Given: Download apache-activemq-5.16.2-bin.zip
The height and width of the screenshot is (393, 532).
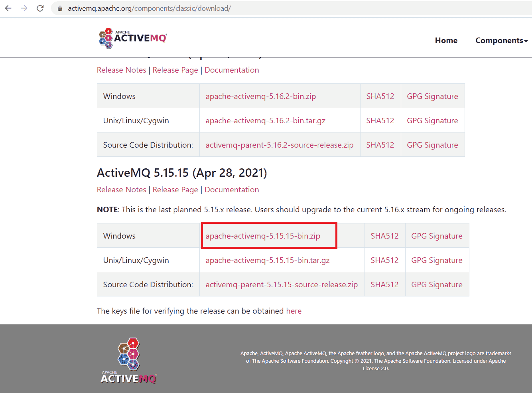Looking at the screenshot, I should 261,96.
